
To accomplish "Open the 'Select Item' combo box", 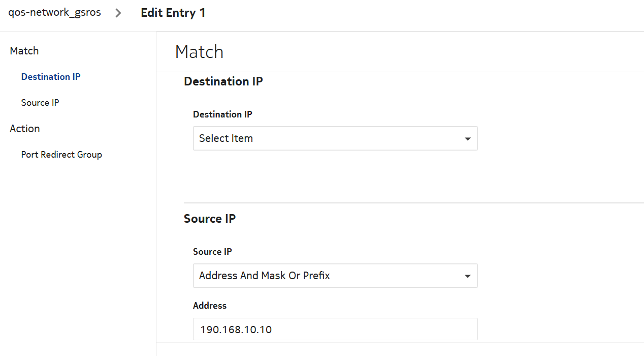I will click(x=335, y=138).
